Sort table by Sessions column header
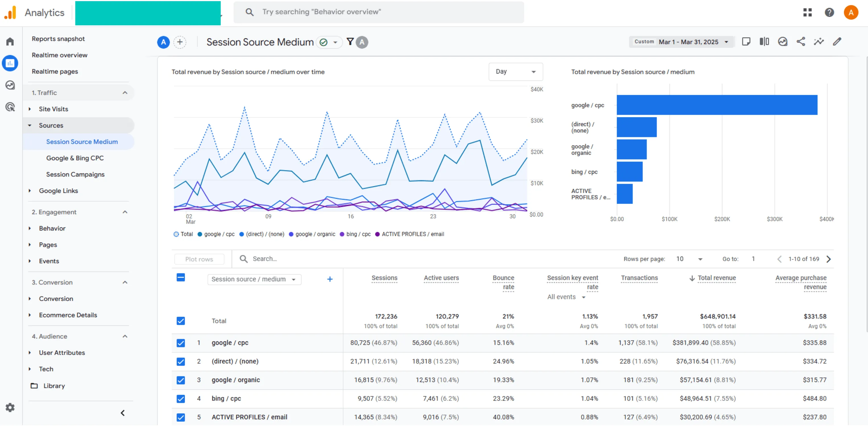The image size is (868, 426). point(384,278)
